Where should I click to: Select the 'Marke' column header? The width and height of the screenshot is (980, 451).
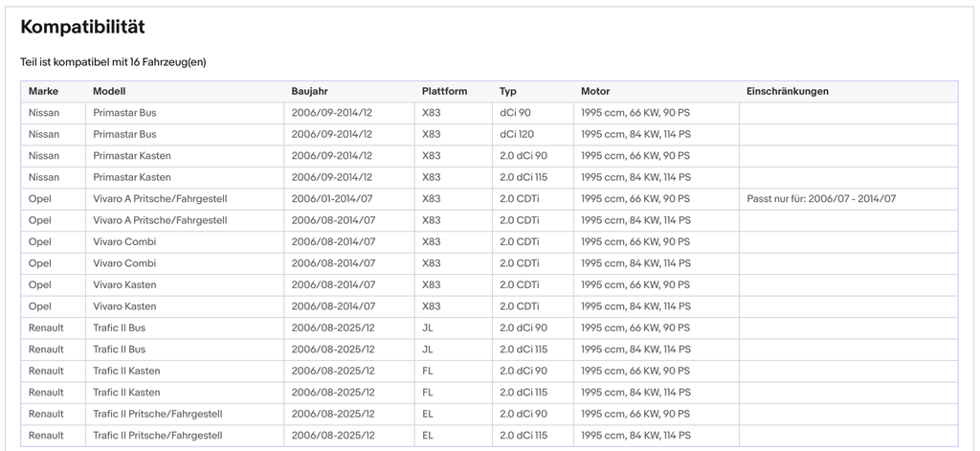[x=43, y=91]
